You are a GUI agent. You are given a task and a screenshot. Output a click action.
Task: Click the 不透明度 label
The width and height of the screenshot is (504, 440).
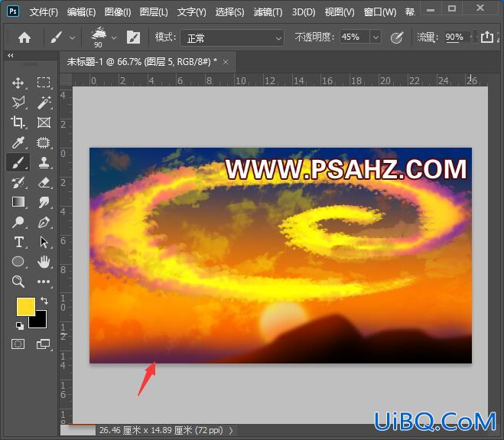[314, 37]
